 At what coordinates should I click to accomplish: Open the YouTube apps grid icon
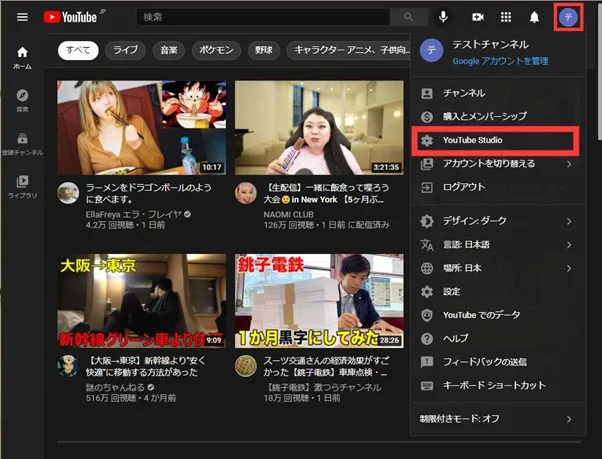click(x=506, y=17)
